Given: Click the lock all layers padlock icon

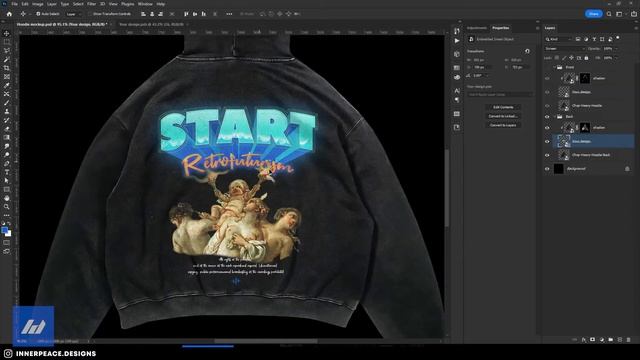Looking at the screenshot, I should pos(587,58).
